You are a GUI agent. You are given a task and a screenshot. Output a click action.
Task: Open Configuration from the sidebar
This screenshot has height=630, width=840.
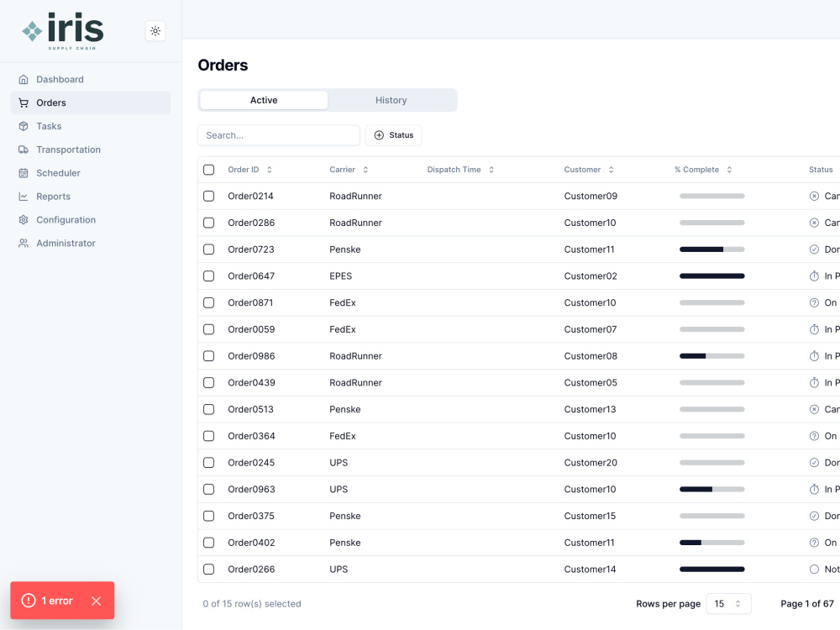(91, 219)
